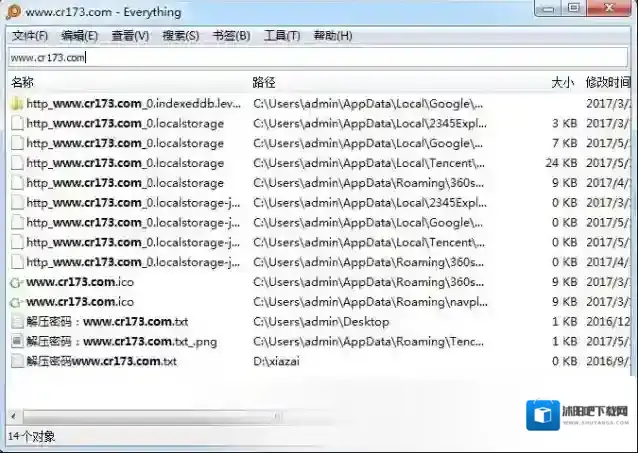Open the 文件(F) menu

coord(30,36)
